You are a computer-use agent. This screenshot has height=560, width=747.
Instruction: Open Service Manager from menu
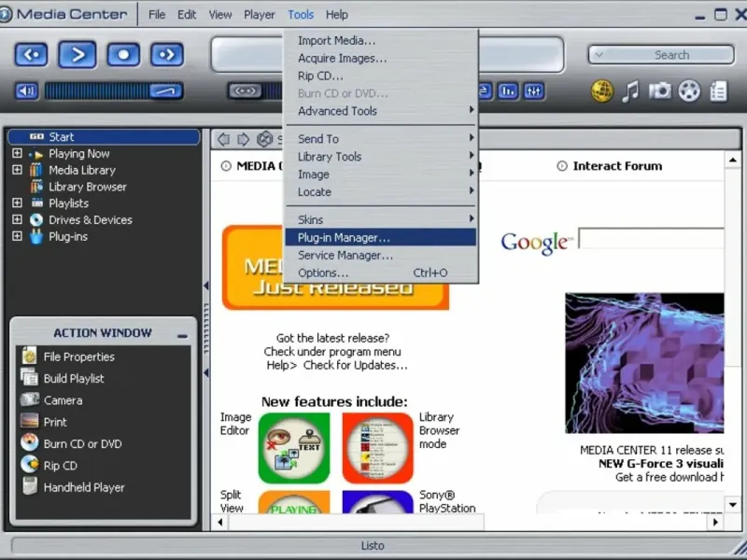381,255
